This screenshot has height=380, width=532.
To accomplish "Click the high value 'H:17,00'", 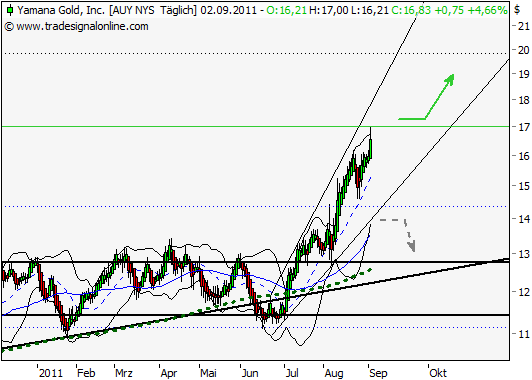I will point(328,11).
